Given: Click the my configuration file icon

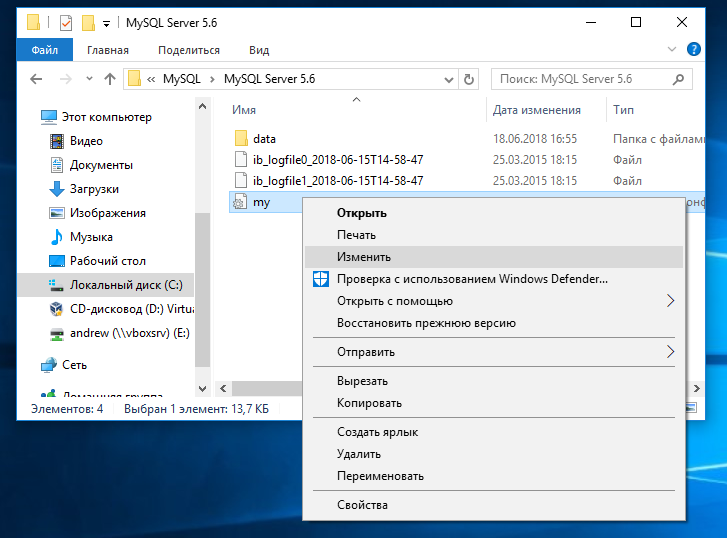Looking at the screenshot, I should coord(240,202).
